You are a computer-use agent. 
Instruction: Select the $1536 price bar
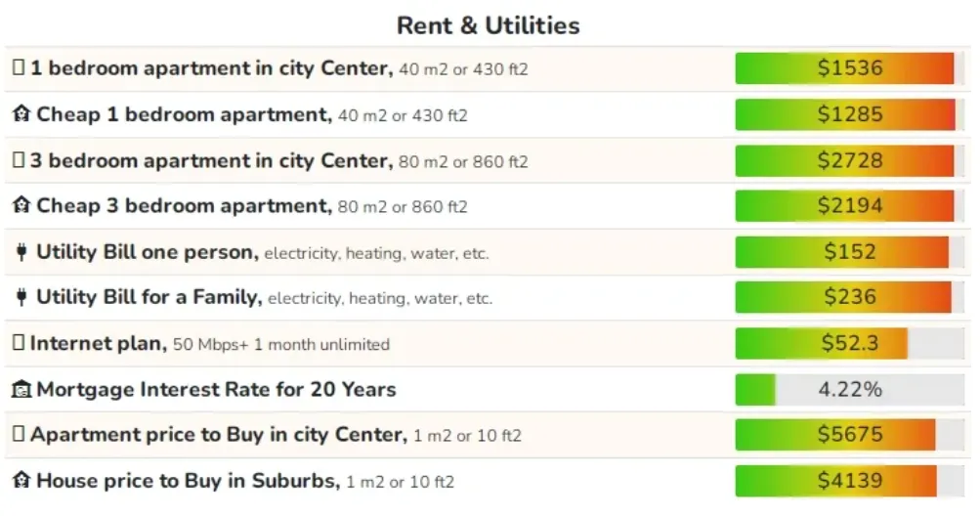click(x=850, y=68)
